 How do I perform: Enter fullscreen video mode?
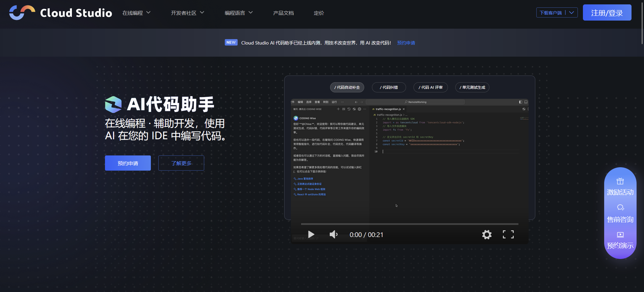tap(508, 234)
